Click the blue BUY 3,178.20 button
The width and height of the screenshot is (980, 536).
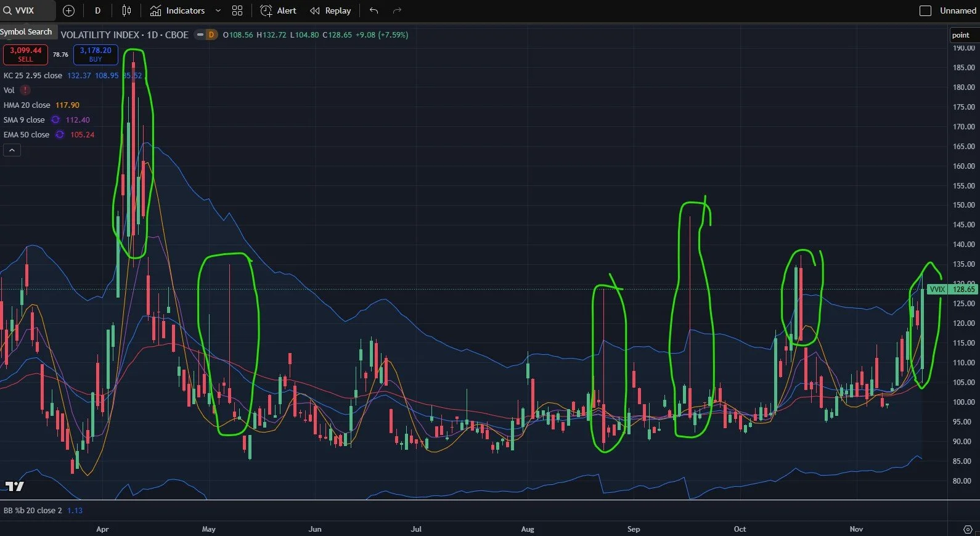point(96,54)
